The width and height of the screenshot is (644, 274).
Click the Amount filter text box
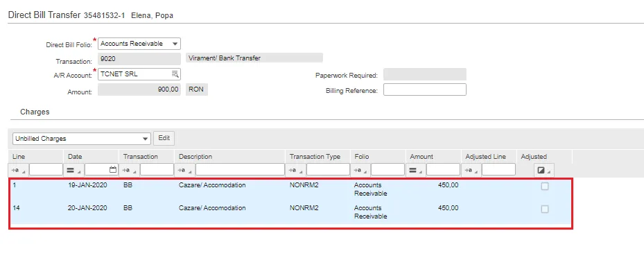tap(443, 169)
